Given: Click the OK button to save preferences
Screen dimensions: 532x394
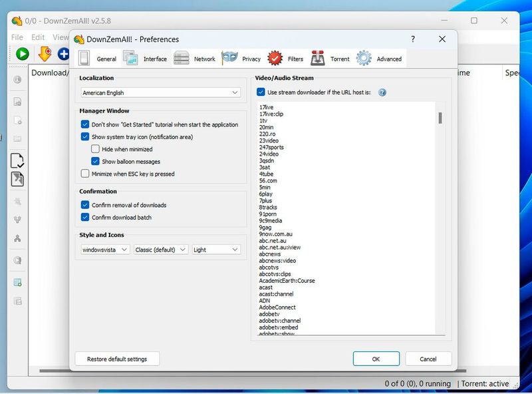Looking at the screenshot, I should [x=376, y=358].
